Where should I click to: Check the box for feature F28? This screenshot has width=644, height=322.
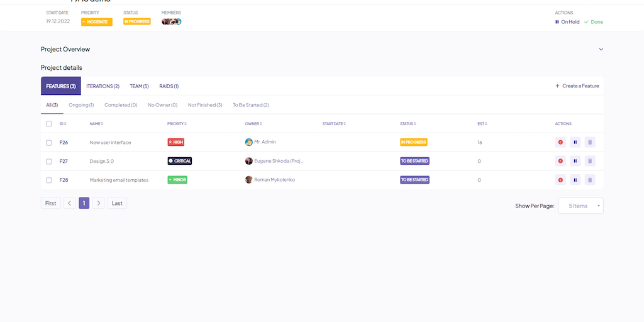(49, 180)
